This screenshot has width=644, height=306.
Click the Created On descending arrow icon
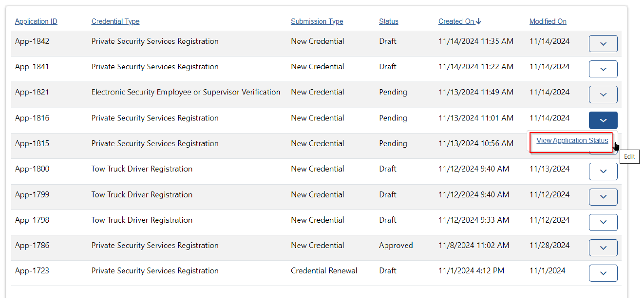[478, 21]
